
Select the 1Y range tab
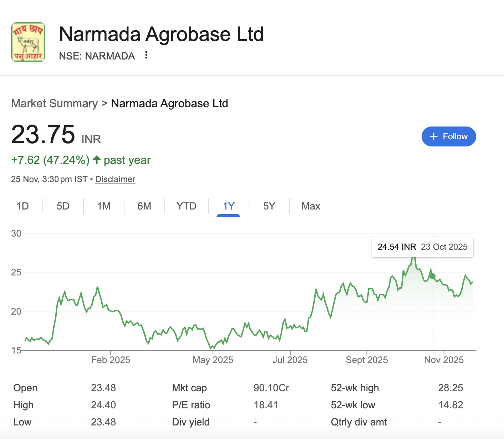point(228,206)
